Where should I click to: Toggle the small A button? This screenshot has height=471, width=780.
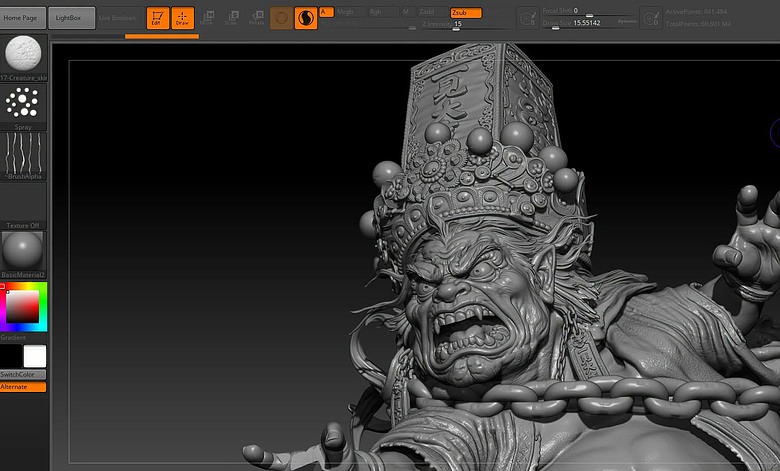point(326,12)
